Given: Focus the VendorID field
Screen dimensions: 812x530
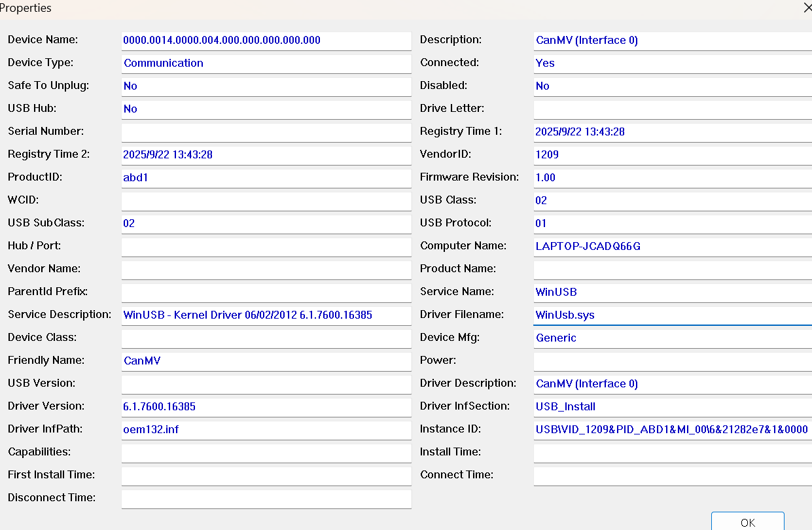Looking at the screenshot, I should [x=672, y=155].
